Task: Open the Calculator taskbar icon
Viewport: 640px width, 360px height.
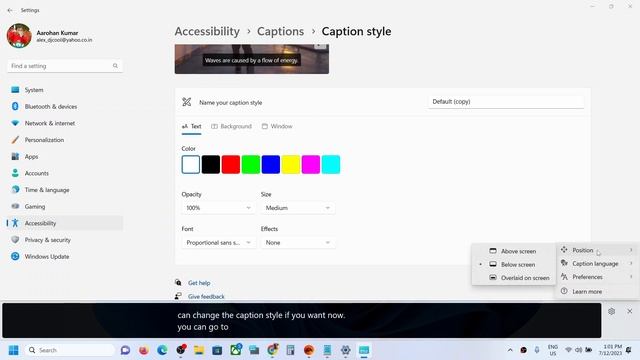Action: click(290, 350)
